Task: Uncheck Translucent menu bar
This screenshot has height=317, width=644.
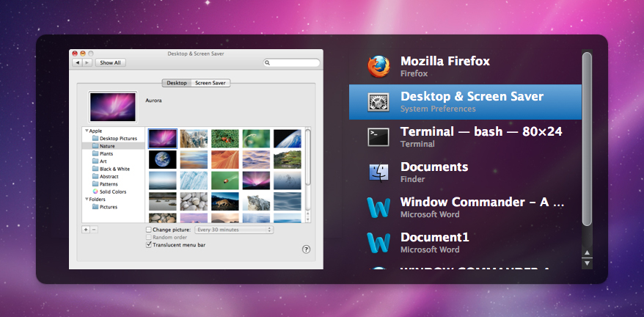Action: tap(149, 244)
